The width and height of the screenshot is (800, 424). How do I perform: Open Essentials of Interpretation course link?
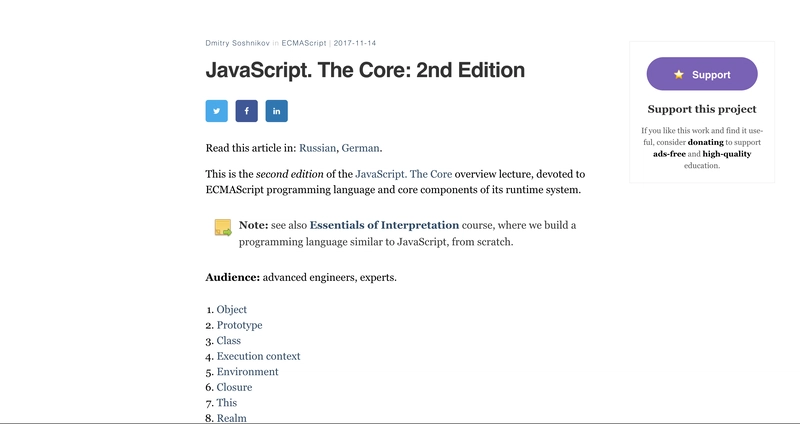click(384, 225)
